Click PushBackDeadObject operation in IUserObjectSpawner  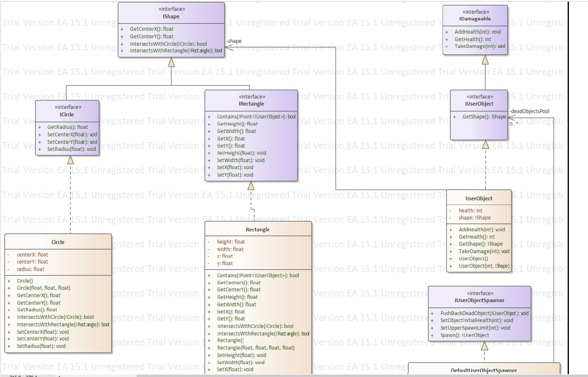(x=485, y=313)
